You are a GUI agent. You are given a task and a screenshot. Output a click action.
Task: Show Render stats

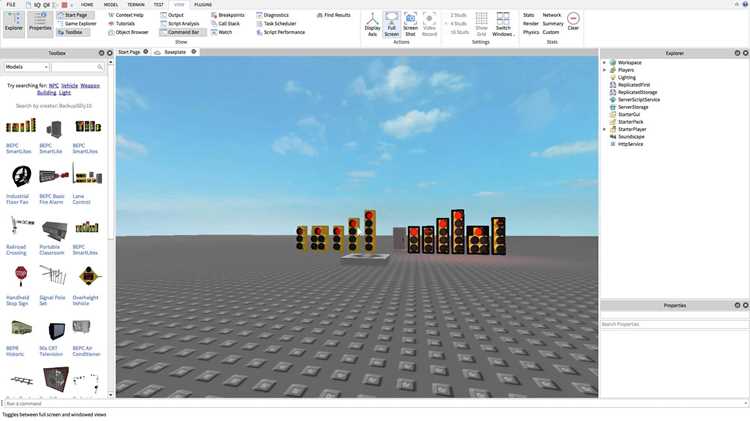click(x=530, y=24)
